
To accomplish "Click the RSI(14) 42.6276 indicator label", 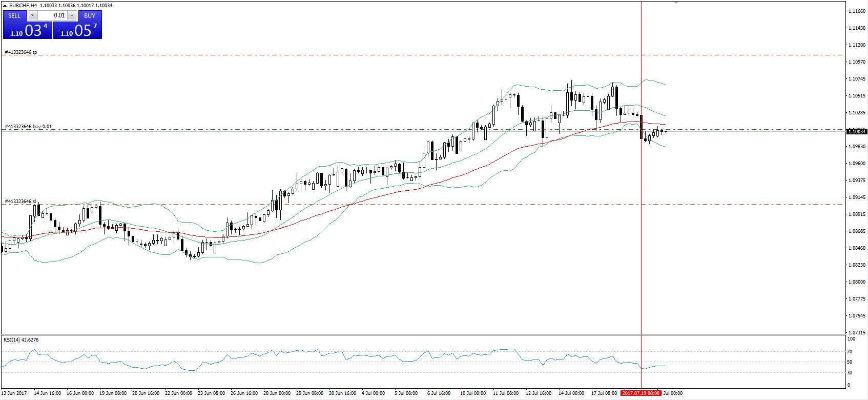I will (21, 339).
